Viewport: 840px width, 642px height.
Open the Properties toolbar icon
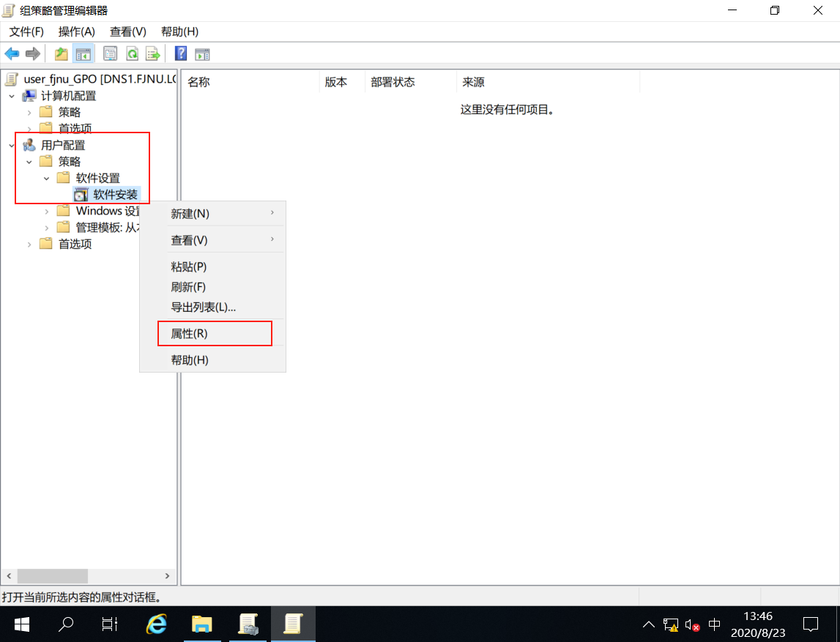[x=111, y=53]
